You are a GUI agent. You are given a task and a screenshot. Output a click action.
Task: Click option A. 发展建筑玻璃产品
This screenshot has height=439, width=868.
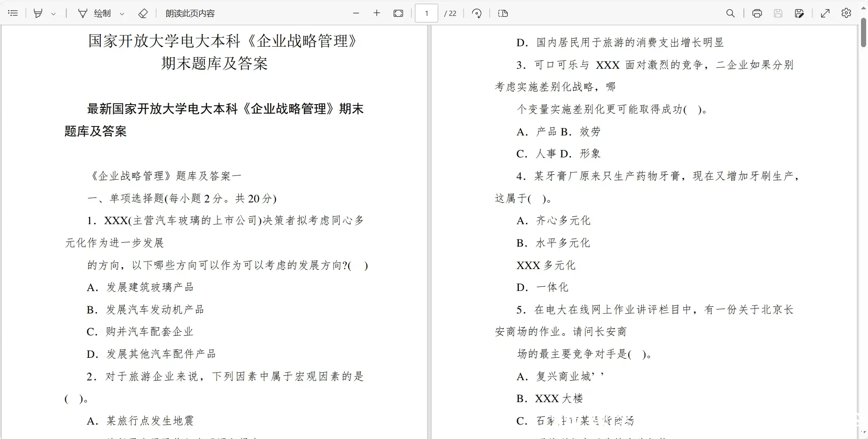[140, 287]
